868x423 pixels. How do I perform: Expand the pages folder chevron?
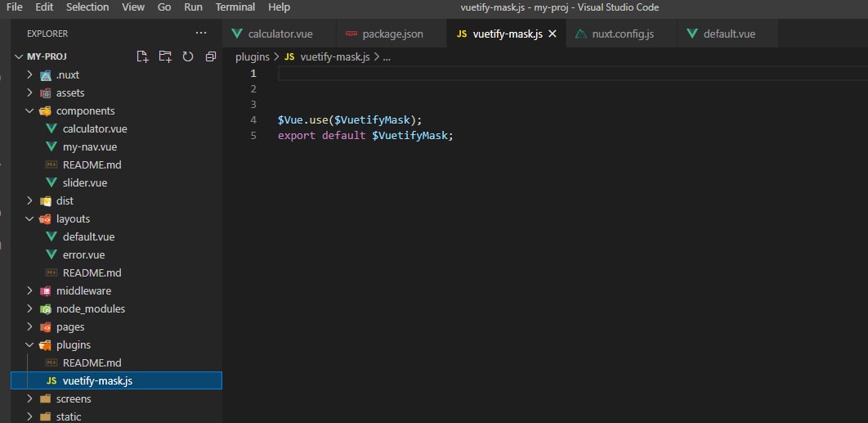30,327
